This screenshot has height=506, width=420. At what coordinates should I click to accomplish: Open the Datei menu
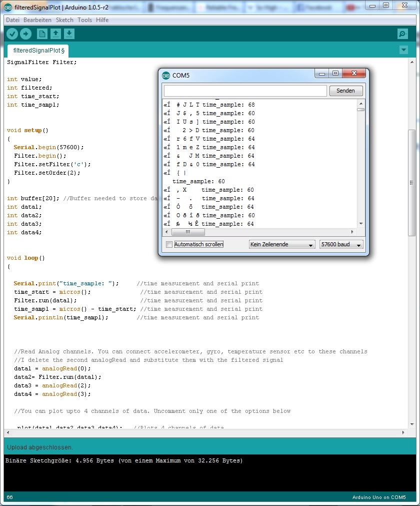click(x=11, y=20)
